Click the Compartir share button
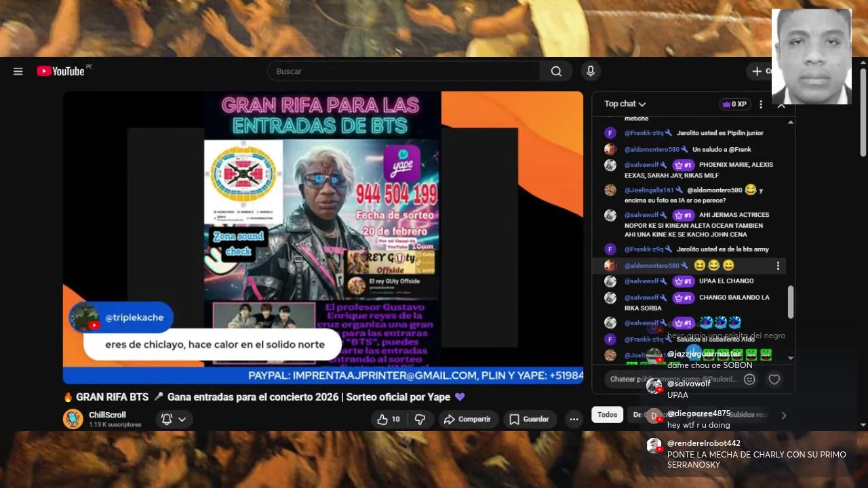This screenshot has height=488, width=868. coord(468,420)
